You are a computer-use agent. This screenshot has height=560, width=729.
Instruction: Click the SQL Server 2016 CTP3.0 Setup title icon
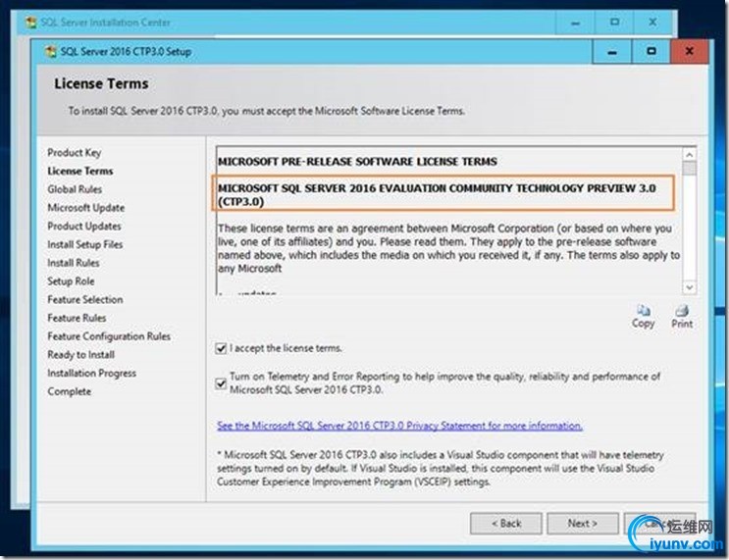coord(50,52)
